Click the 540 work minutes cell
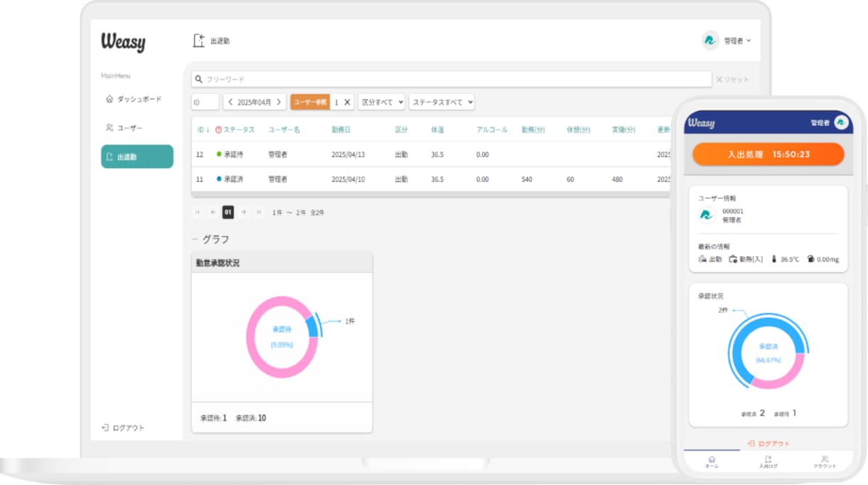This screenshot has width=868, height=485. point(526,179)
